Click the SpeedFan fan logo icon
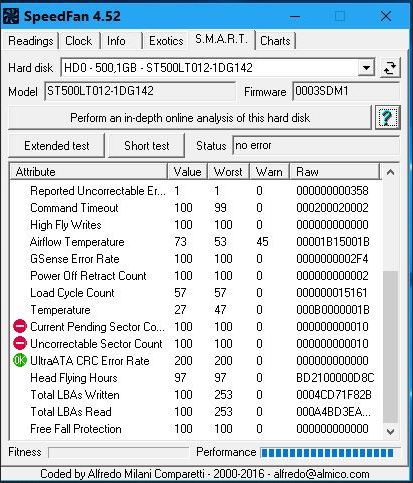This screenshot has height=483, width=413. [11, 16]
